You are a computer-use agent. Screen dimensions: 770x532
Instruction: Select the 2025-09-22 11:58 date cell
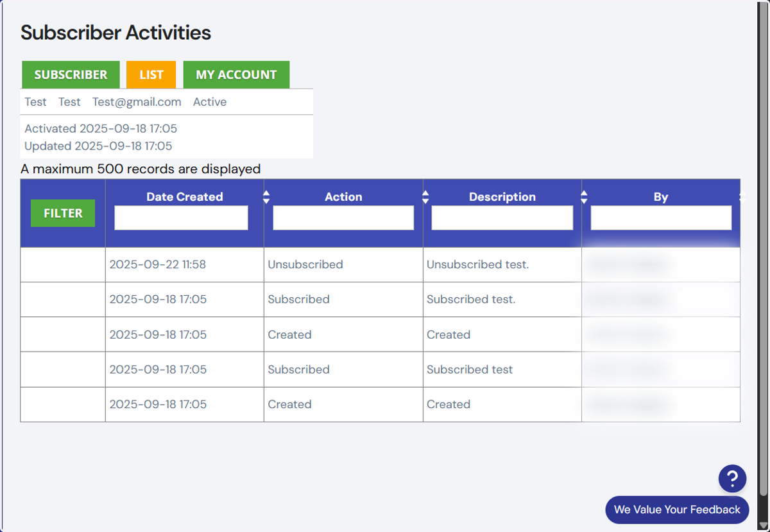185,264
